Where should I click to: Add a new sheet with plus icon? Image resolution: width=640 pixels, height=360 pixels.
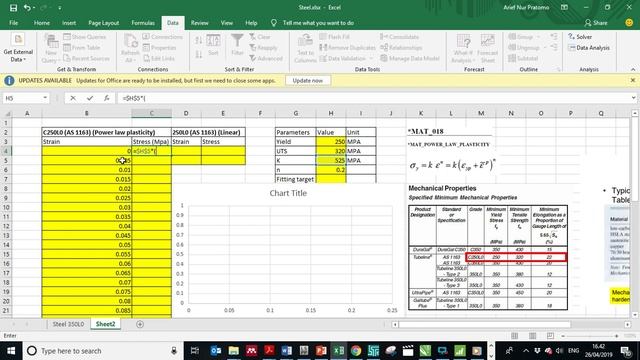140,324
